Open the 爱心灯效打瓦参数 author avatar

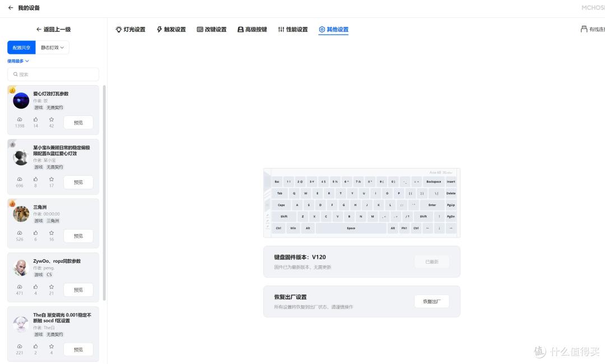[x=21, y=101]
